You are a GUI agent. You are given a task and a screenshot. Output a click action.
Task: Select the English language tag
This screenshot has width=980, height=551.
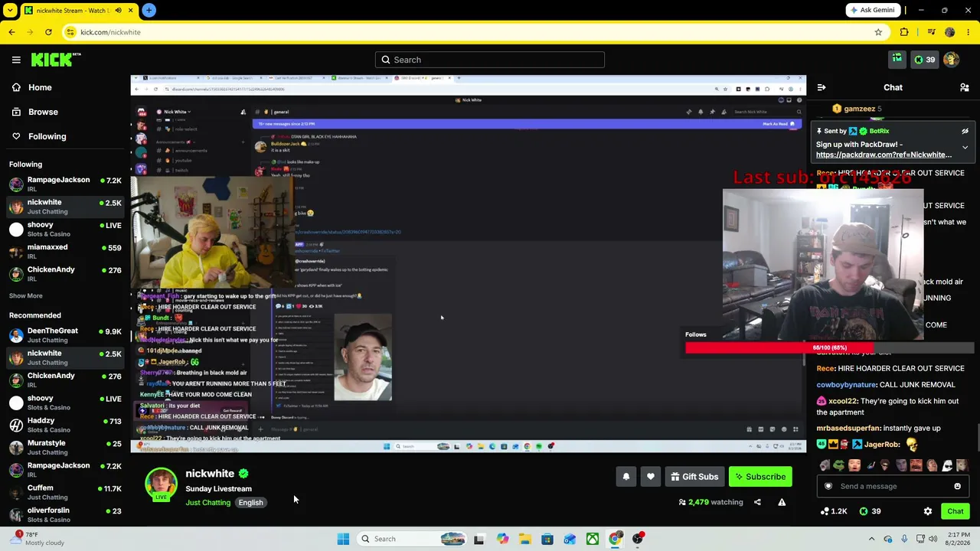(x=250, y=503)
